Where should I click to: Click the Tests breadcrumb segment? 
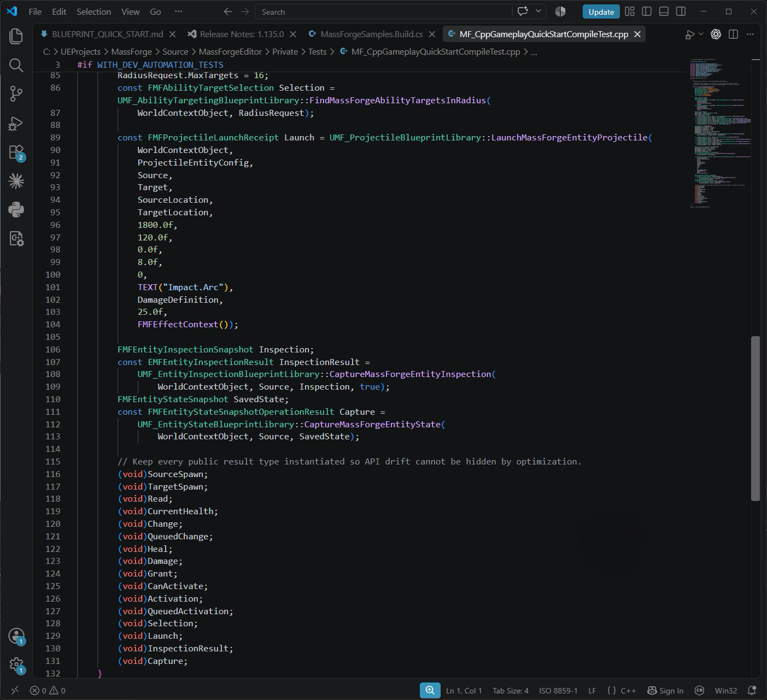[x=317, y=52]
